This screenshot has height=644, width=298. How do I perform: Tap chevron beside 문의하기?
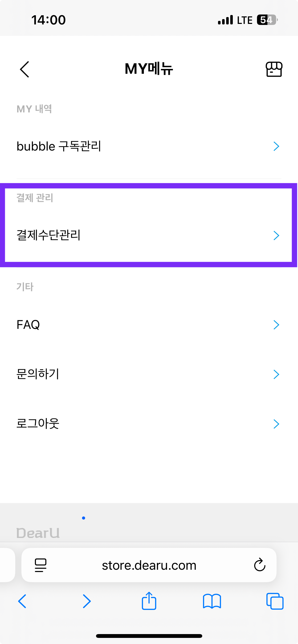(x=276, y=374)
